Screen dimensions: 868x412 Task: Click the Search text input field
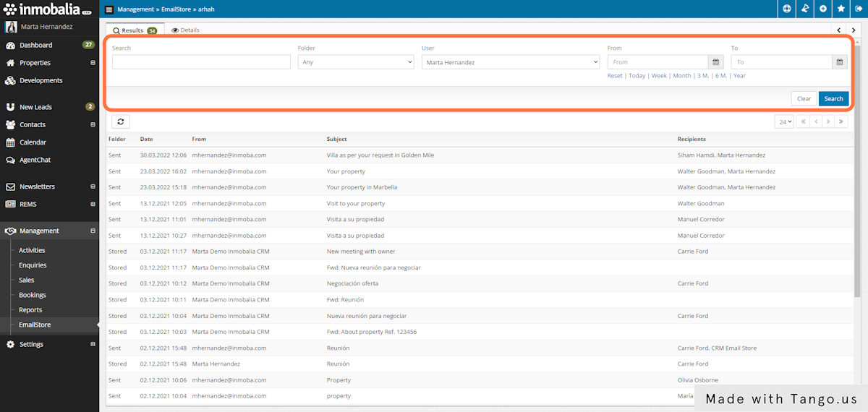[201, 62]
